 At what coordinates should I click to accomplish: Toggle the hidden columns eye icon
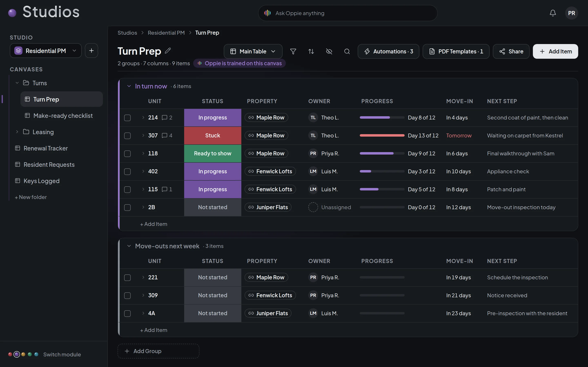(x=329, y=51)
